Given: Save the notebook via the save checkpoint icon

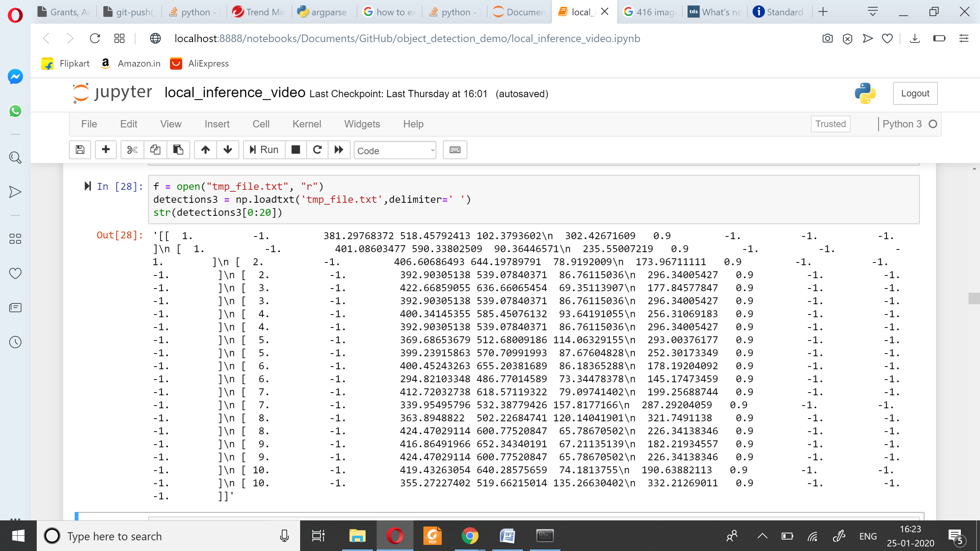Looking at the screenshot, I should (x=80, y=150).
